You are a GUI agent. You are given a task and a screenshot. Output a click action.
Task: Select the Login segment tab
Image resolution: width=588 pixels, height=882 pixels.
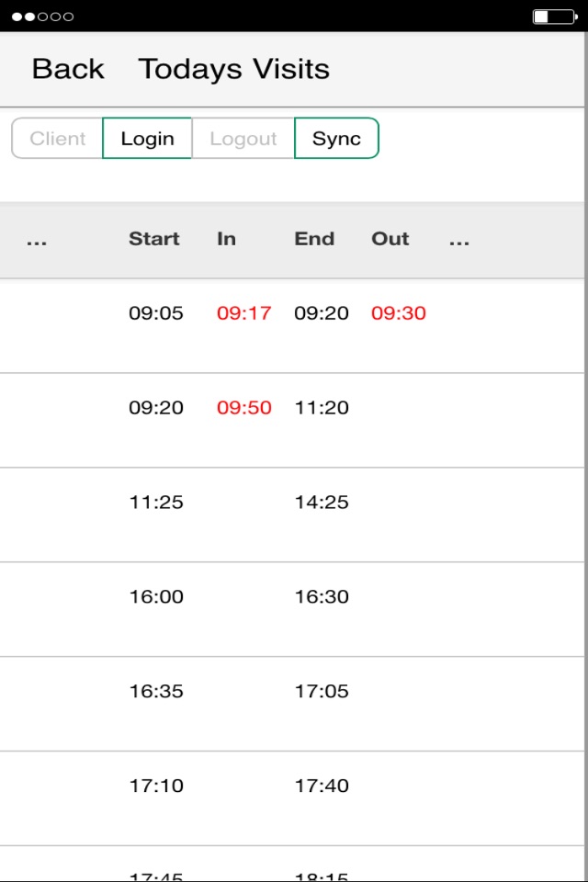147,139
